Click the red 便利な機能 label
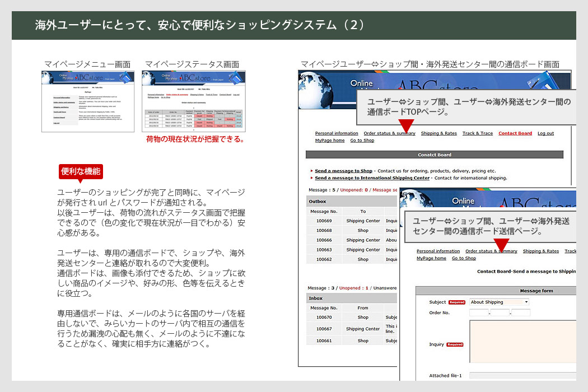Image resolution: width=588 pixels, height=392 pixels. 81,171
